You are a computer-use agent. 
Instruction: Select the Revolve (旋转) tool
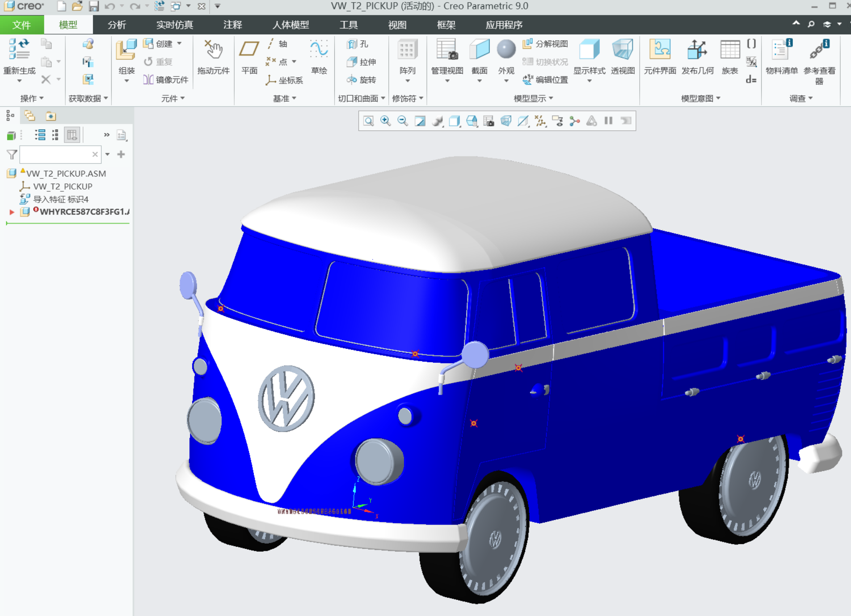pos(362,80)
